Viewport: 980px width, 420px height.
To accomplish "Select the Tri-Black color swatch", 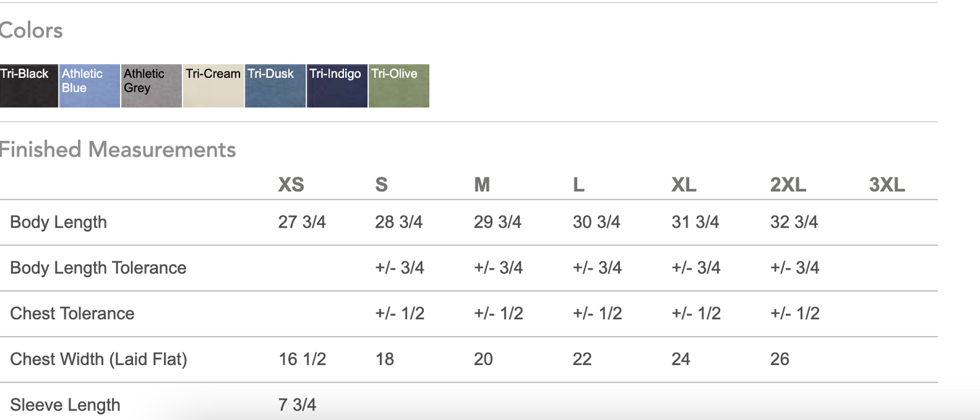I will [28, 86].
